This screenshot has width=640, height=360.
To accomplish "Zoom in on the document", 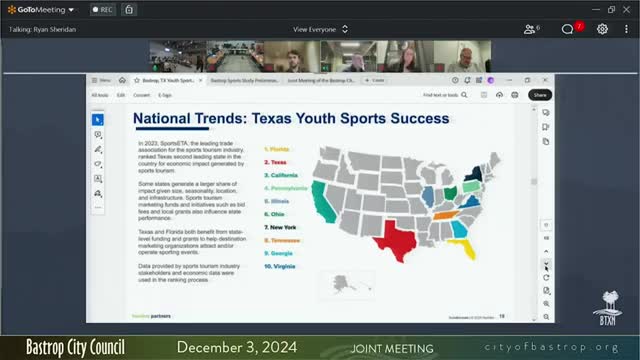I will pyautogui.click(x=546, y=304).
